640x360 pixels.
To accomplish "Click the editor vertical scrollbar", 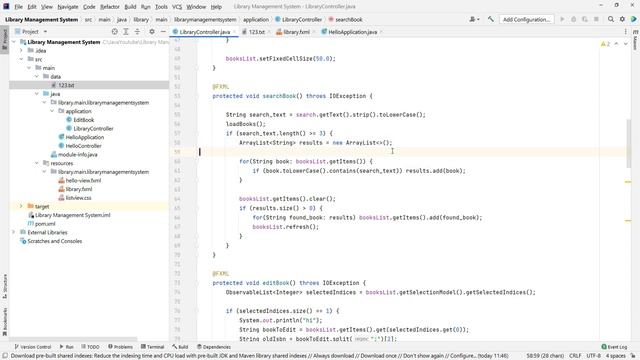I will (x=629, y=143).
